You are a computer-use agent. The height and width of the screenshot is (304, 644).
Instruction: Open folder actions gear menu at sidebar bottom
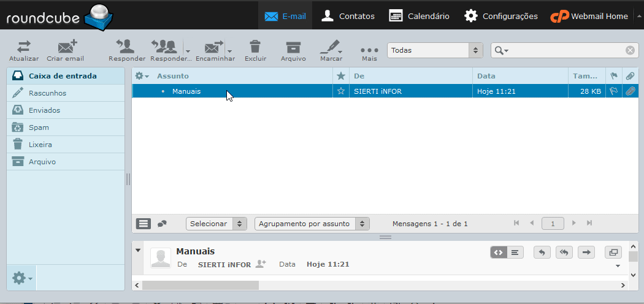coord(21,278)
